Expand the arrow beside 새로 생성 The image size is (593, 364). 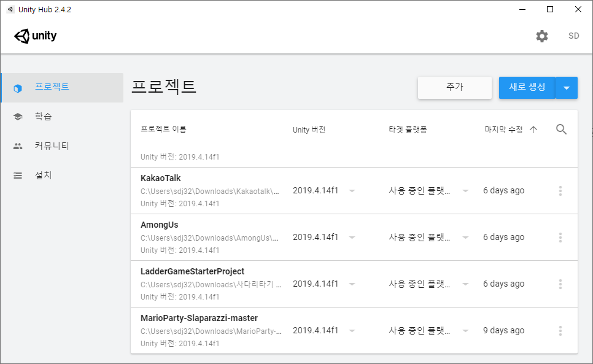(x=567, y=88)
